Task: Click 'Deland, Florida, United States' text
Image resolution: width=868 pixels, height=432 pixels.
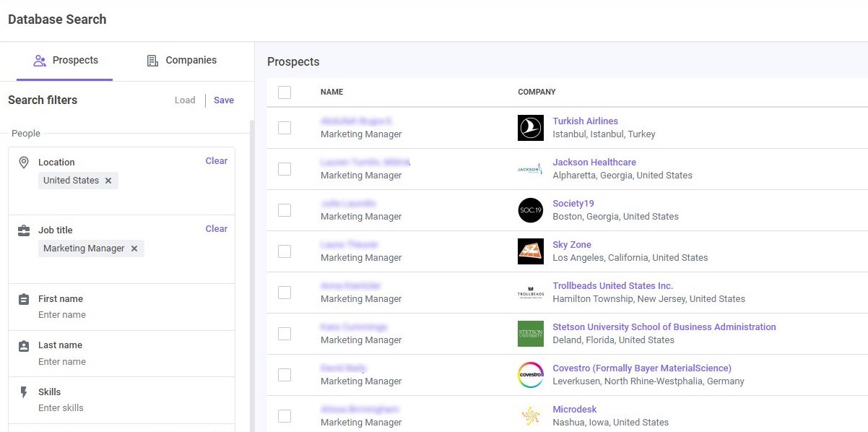Action: [x=613, y=340]
